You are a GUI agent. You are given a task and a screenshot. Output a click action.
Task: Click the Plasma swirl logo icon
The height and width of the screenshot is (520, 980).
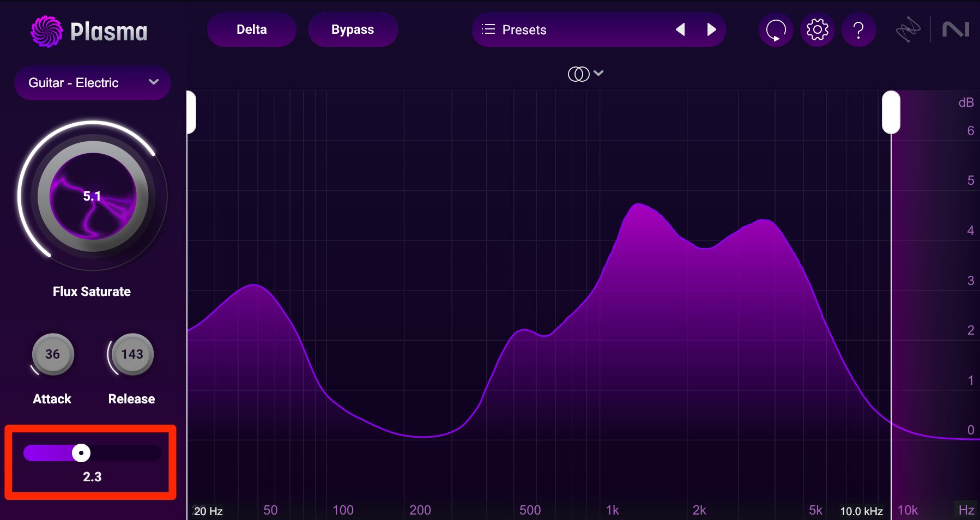(x=47, y=31)
